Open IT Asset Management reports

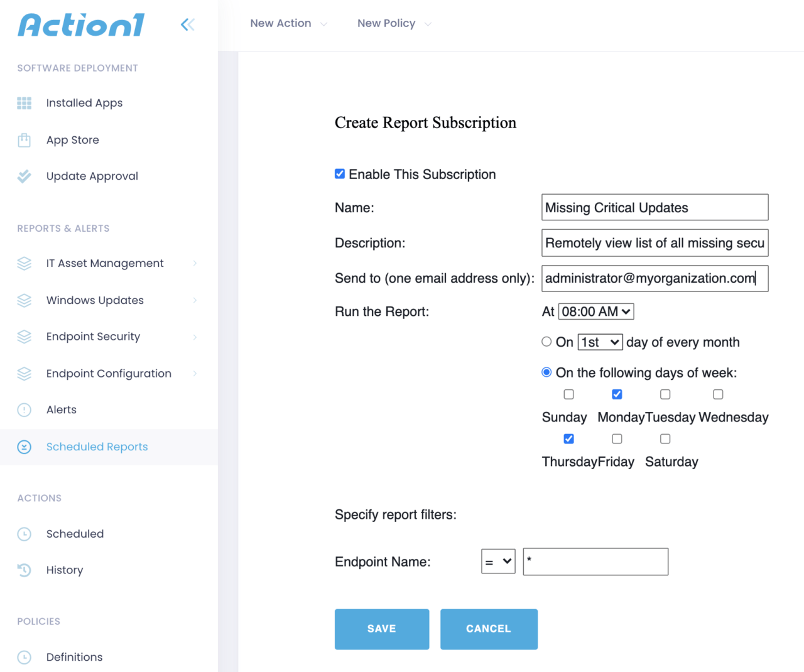pyautogui.click(x=104, y=263)
